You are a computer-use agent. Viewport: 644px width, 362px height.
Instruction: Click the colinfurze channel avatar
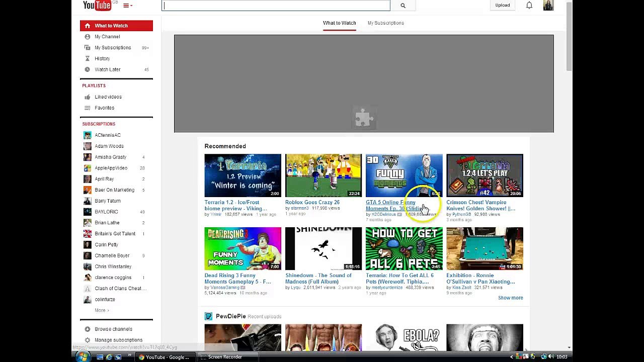tap(88, 300)
